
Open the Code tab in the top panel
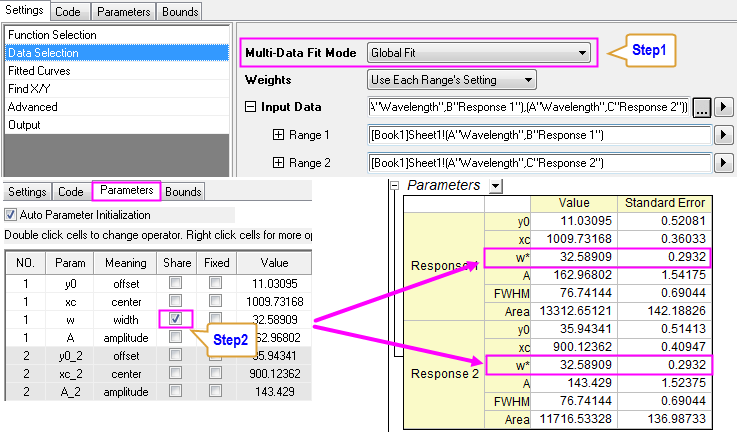click(71, 12)
